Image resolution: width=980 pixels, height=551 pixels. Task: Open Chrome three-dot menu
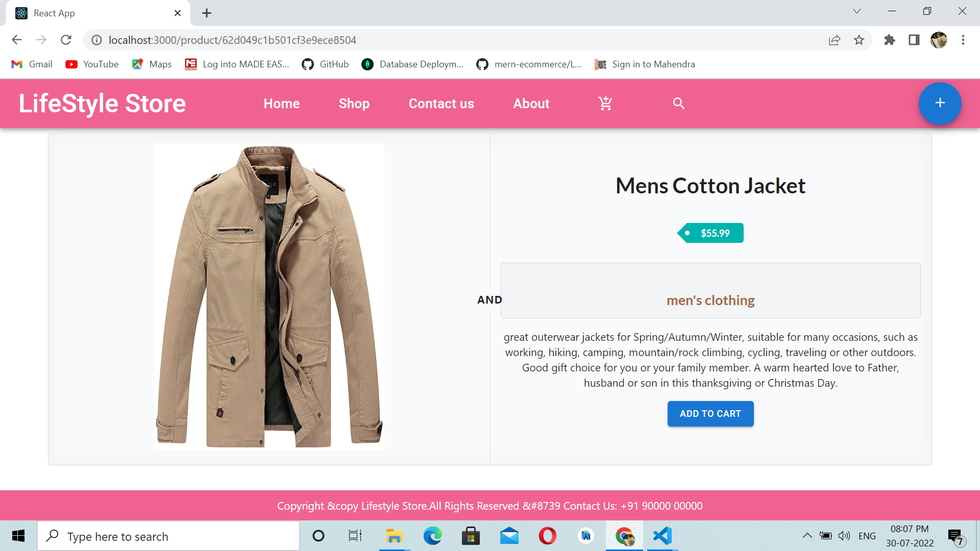[x=963, y=40]
